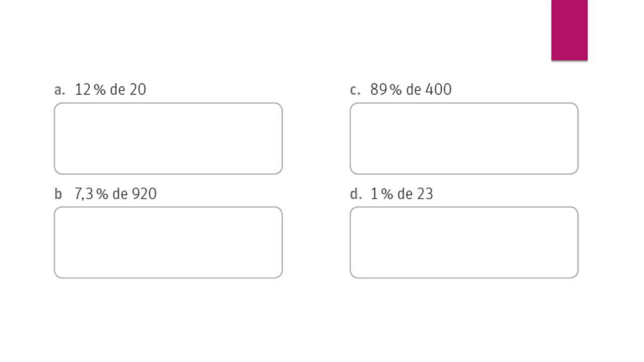Click the word "de" in exercise d
The image size is (644, 362).
(x=405, y=194)
